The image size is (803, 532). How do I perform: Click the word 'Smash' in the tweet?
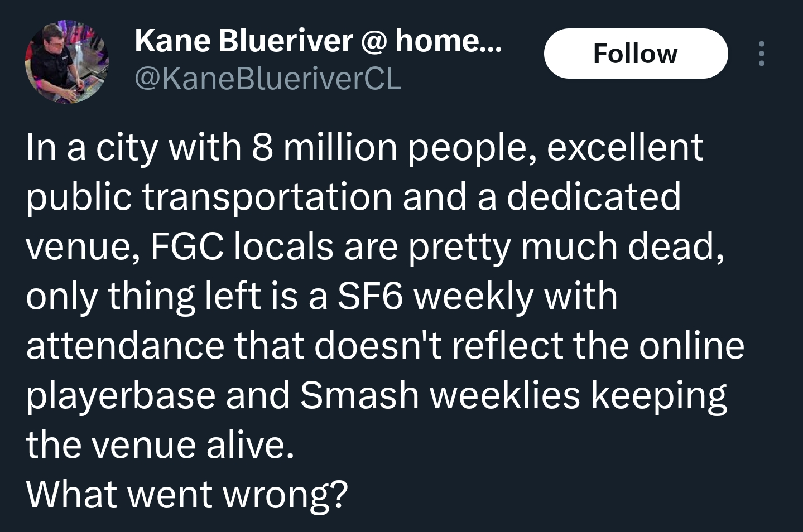pyautogui.click(x=359, y=395)
